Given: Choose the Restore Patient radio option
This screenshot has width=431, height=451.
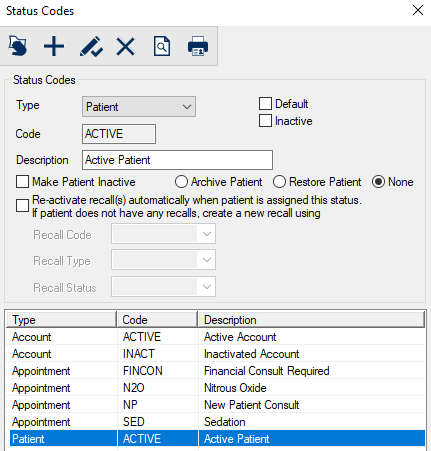Looking at the screenshot, I should click(x=279, y=182).
